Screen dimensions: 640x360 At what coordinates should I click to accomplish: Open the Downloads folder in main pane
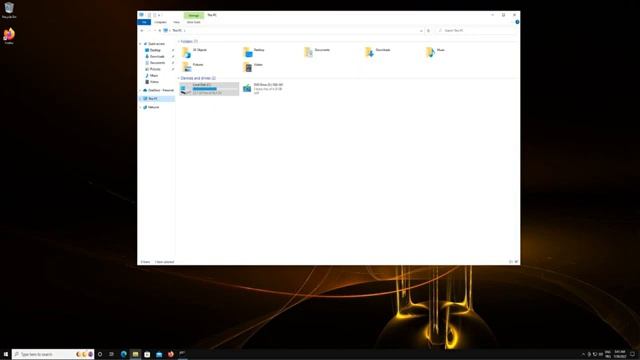(378, 52)
